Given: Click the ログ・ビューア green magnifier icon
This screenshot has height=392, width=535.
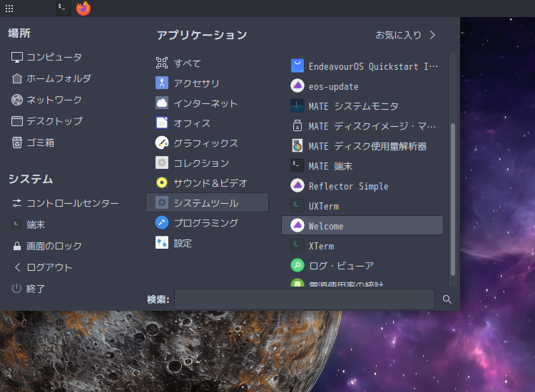Looking at the screenshot, I should (297, 265).
